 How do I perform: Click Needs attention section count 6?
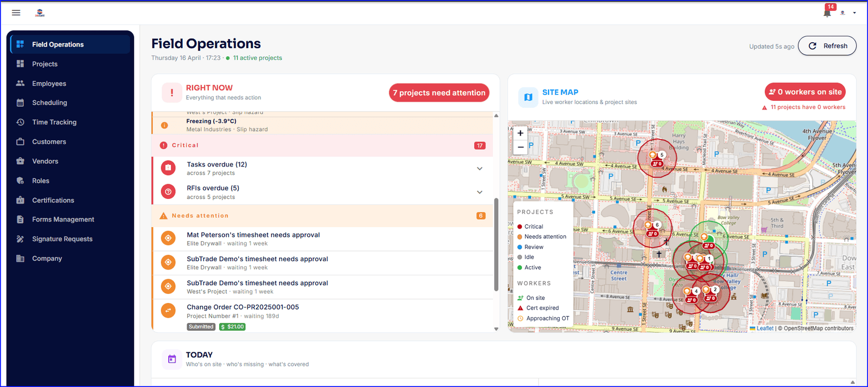click(x=481, y=216)
